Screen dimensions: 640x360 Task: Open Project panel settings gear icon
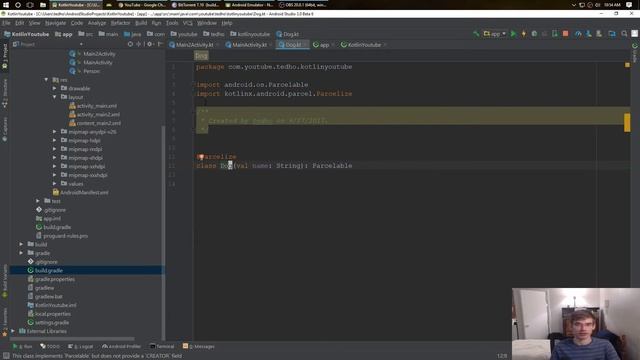tap(150, 44)
